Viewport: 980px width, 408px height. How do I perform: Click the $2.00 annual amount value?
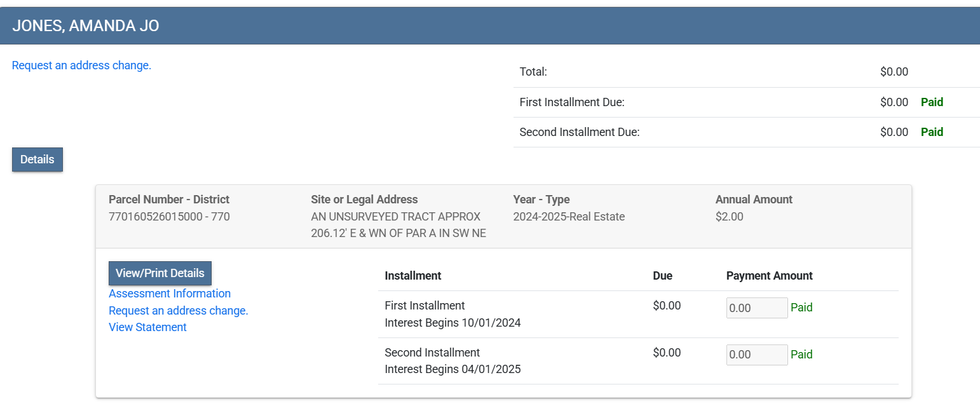coord(729,217)
